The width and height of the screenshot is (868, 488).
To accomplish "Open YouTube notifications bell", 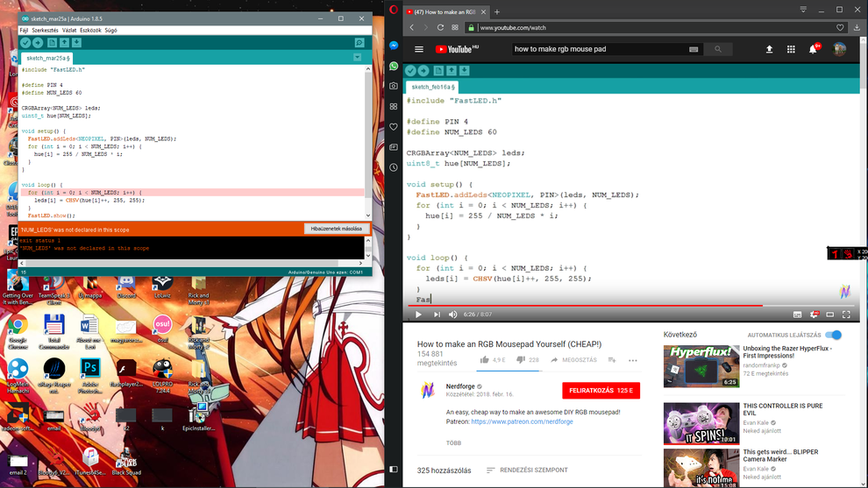I will coord(813,49).
